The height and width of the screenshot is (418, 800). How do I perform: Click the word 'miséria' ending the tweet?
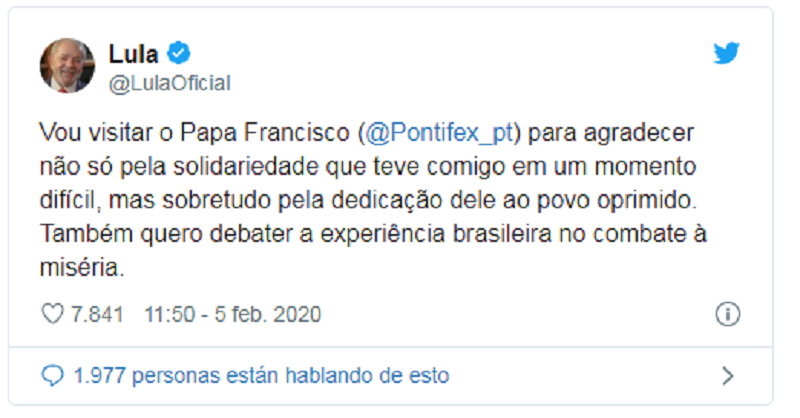73,271
